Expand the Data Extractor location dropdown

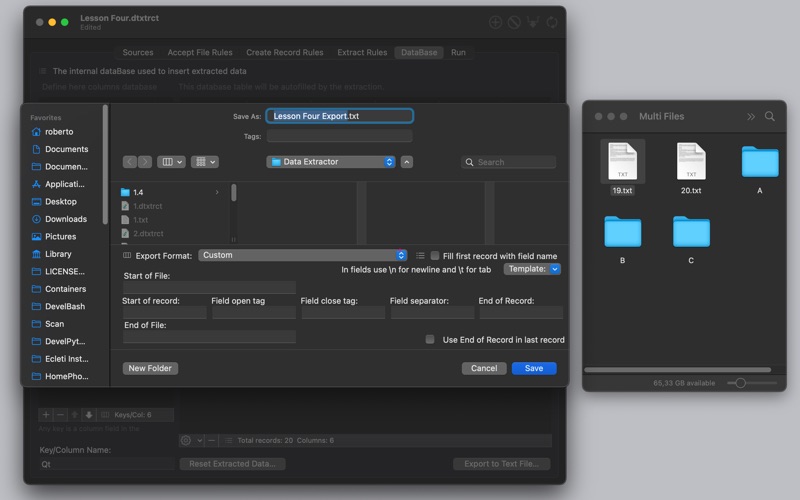click(x=333, y=162)
